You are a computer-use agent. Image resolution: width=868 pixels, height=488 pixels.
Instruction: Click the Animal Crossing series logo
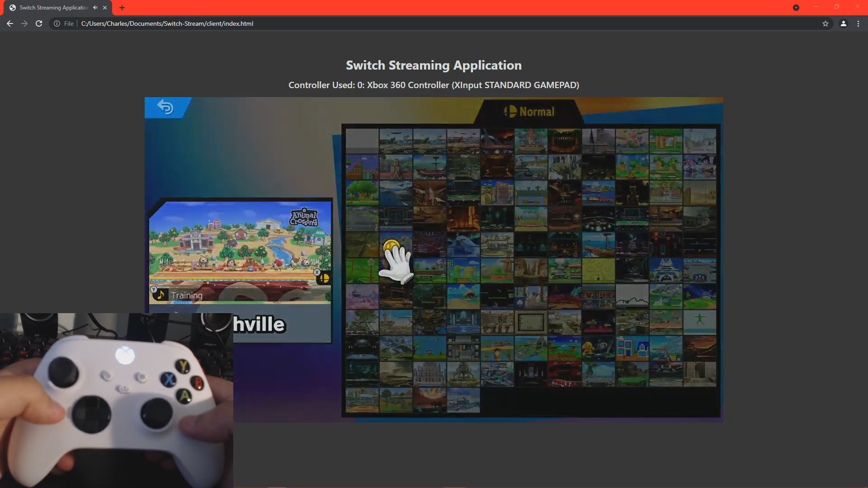point(304,218)
